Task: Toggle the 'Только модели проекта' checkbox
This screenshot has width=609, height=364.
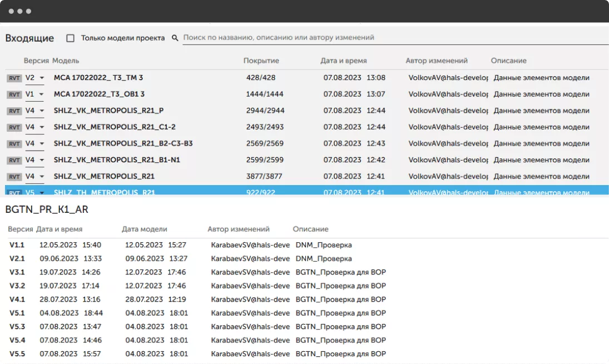Action: pyautogui.click(x=70, y=38)
